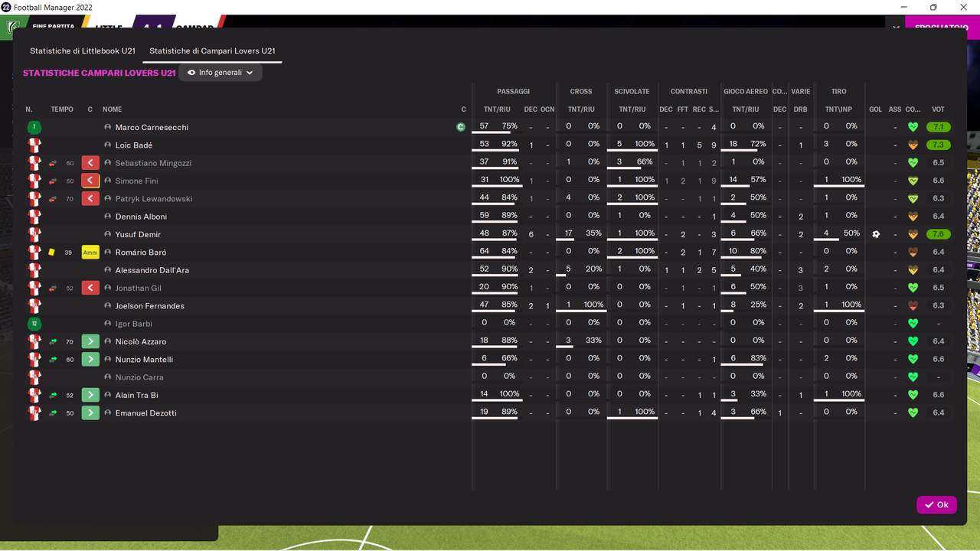The width and height of the screenshot is (980, 551).
Task: Sort by the TEMPO column header
Action: click(62, 109)
